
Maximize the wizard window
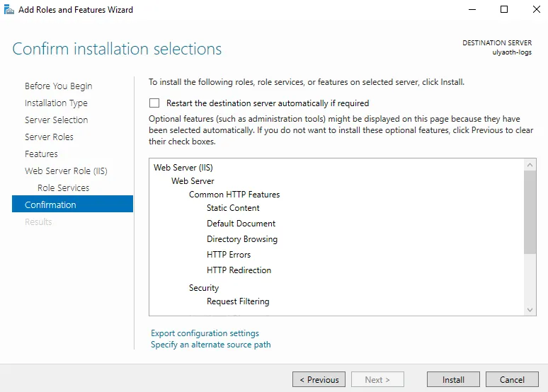click(504, 10)
